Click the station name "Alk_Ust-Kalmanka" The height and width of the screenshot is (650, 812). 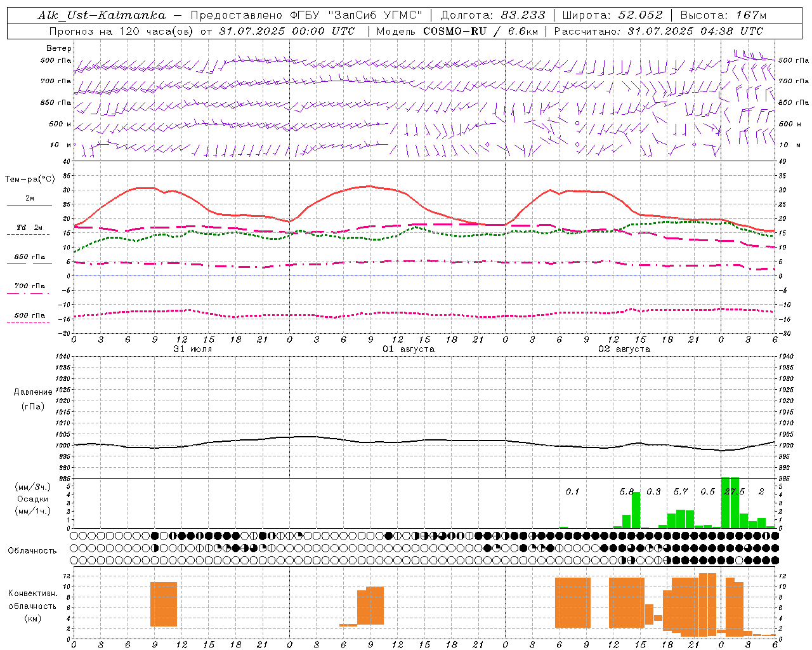(x=101, y=15)
